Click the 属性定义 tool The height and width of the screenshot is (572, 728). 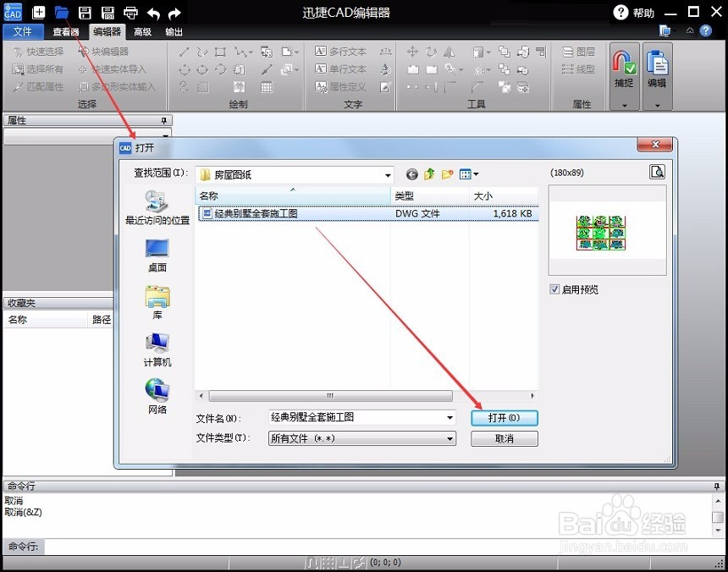pos(340,86)
